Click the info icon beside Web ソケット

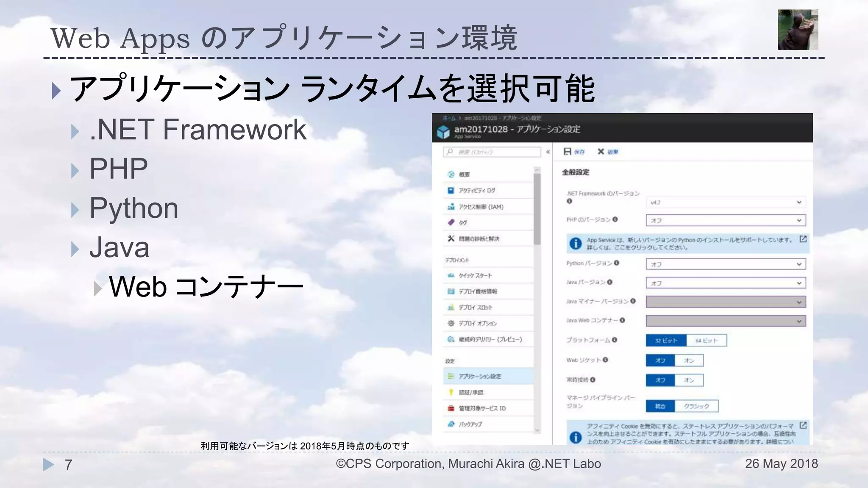pyautogui.click(x=605, y=360)
